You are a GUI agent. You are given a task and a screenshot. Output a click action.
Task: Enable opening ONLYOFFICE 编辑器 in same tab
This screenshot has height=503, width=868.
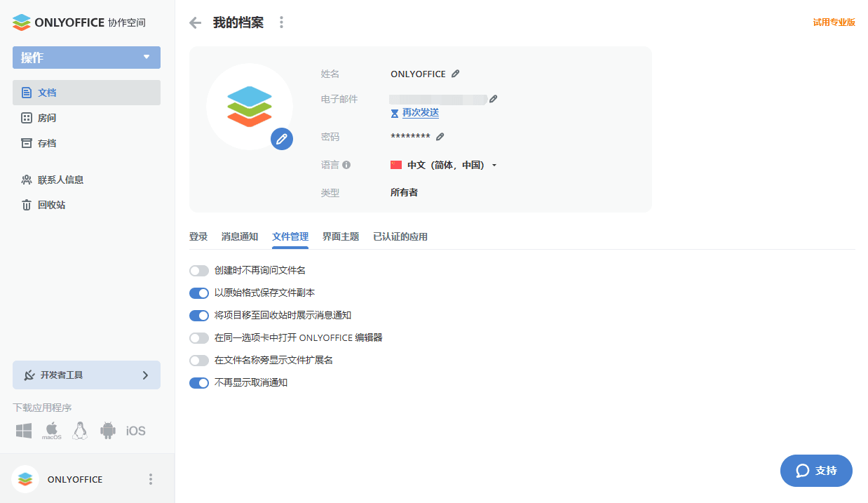[x=199, y=338]
